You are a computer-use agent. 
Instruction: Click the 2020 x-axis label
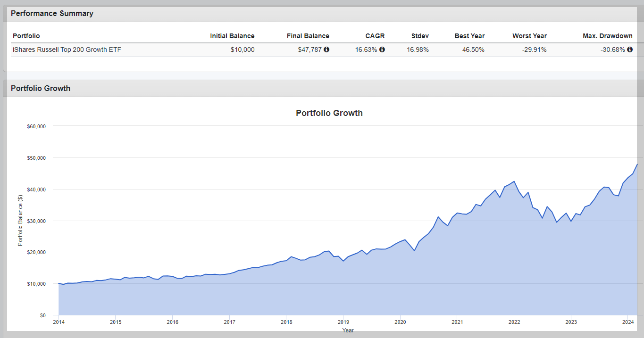click(x=400, y=322)
